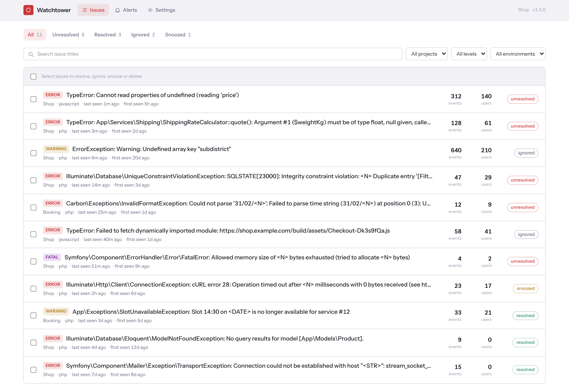Click resolved badge on SlotUnavailableException row
Image resolution: width=569 pixels, height=392 pixels.
pyautogui.click(x=525, y=316)
